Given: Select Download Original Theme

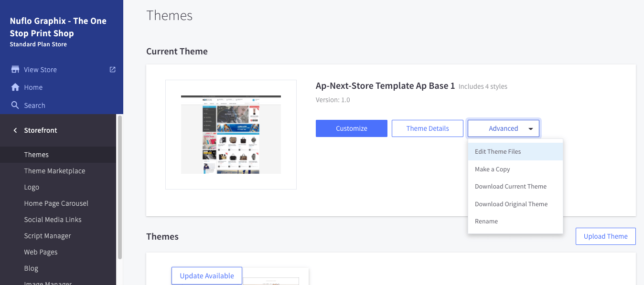Looking at the screenshot, I should (x=515, y=204).
